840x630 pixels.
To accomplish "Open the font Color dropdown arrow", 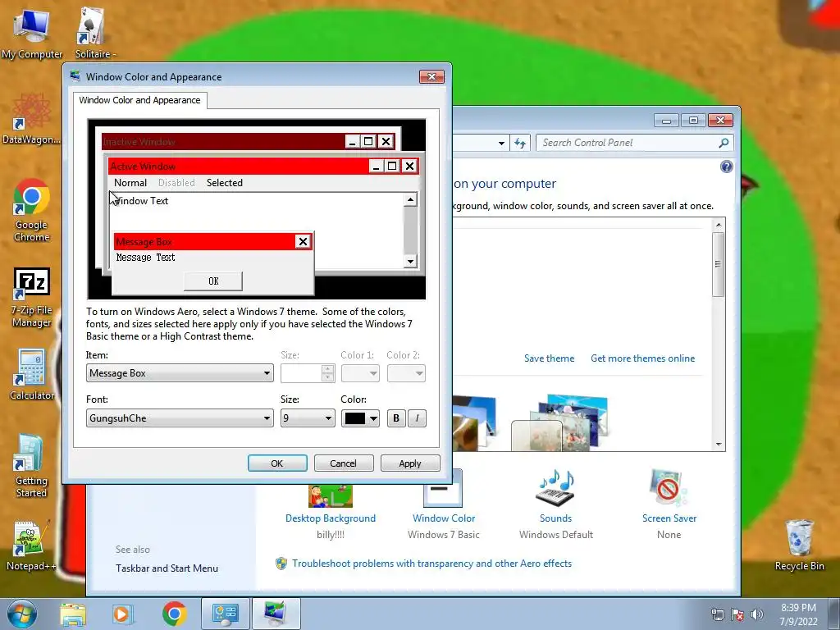I will 373,418.
